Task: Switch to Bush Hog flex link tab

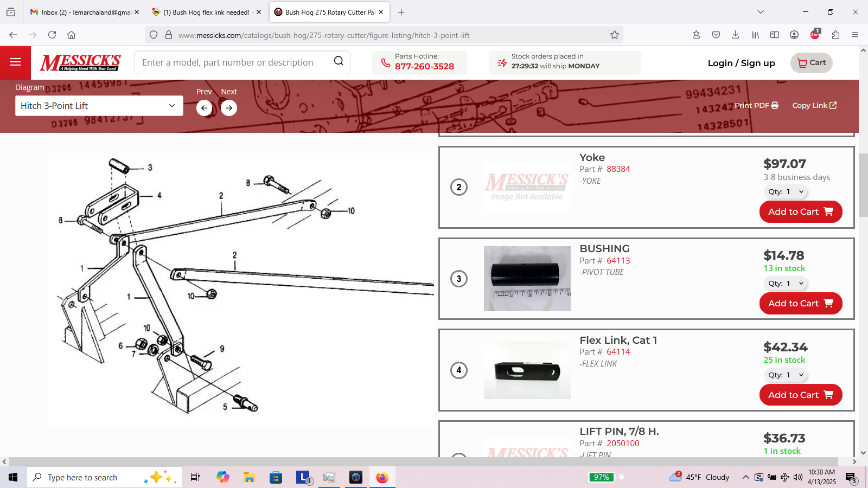Action: [x=206, y=12]
